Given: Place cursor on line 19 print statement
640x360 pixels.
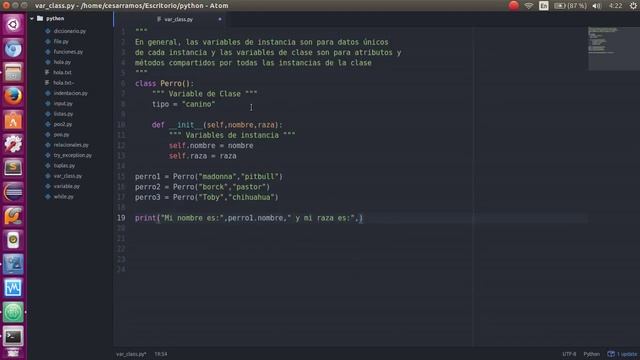Looking at the screenshot, I should [249, 218].
